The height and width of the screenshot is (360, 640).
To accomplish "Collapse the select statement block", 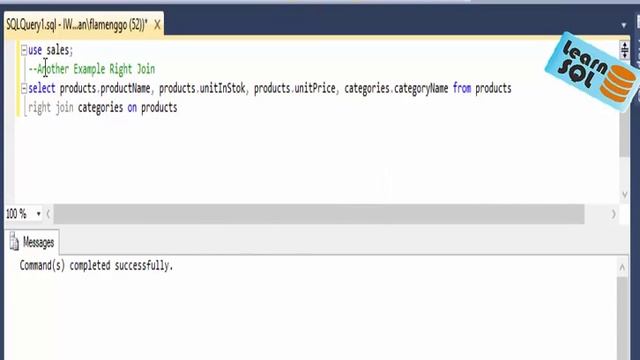I will [24, 88].
